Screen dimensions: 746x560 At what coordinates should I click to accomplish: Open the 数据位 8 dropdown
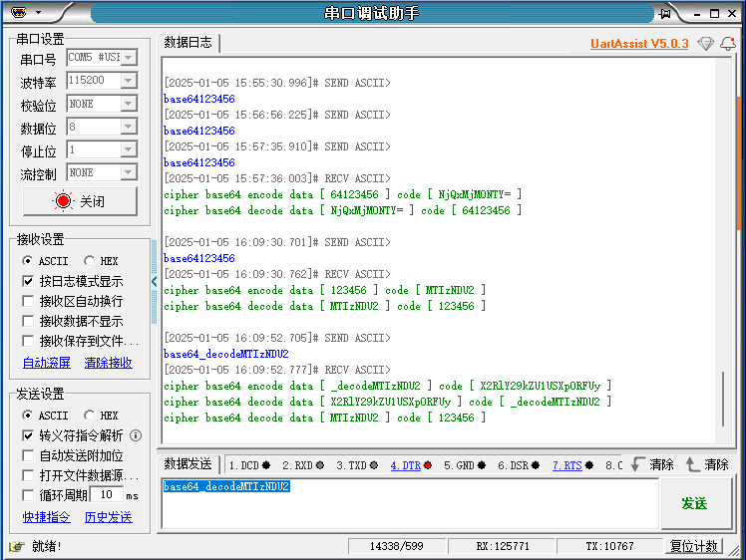128,127
